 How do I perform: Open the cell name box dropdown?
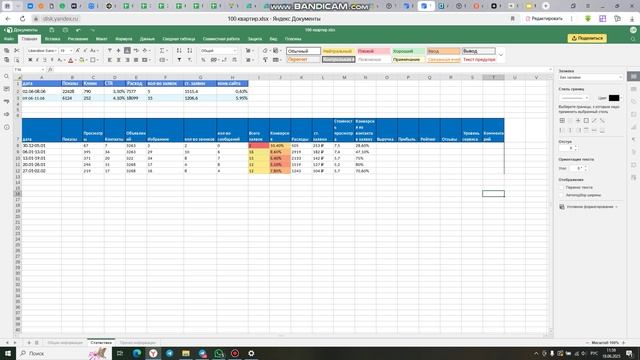(42, 70)
